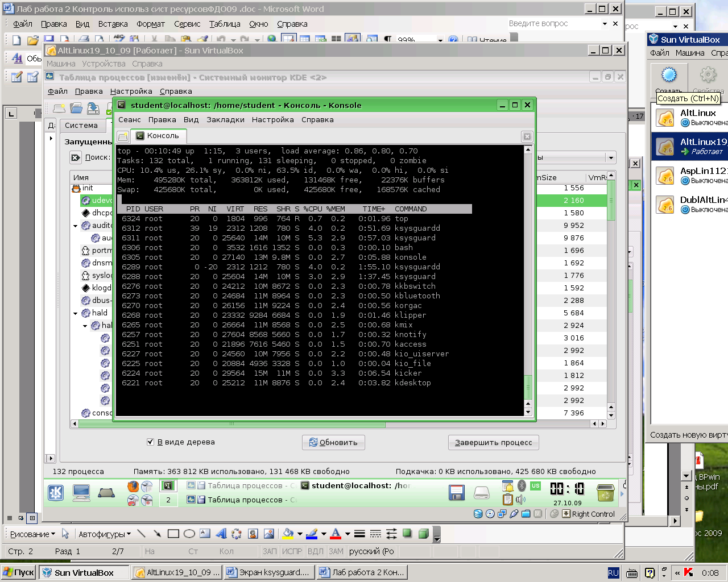This screenshot has width=728, height=582.
Task: Select the Arrow drawing tool in Word
Action: (157, 534)
